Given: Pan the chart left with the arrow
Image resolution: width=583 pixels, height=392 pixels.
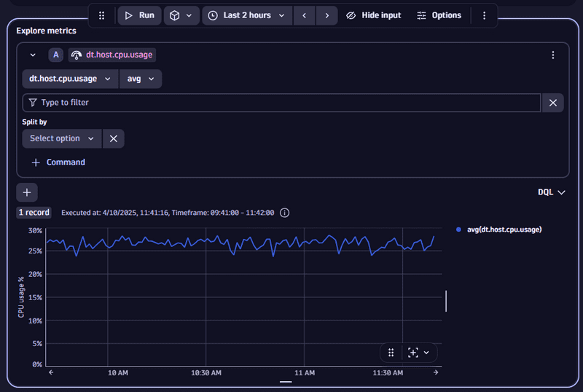Looking at the screenshot, I should [51, 372].
